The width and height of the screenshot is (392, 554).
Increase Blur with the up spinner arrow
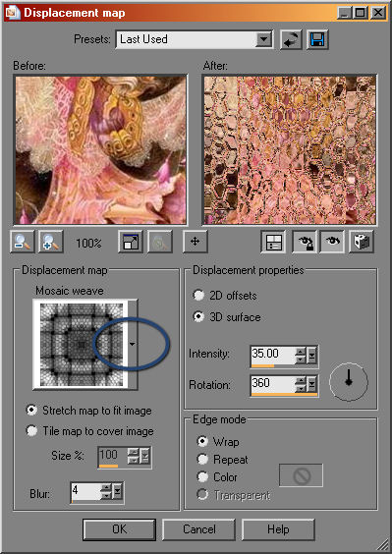coord(106,487)
